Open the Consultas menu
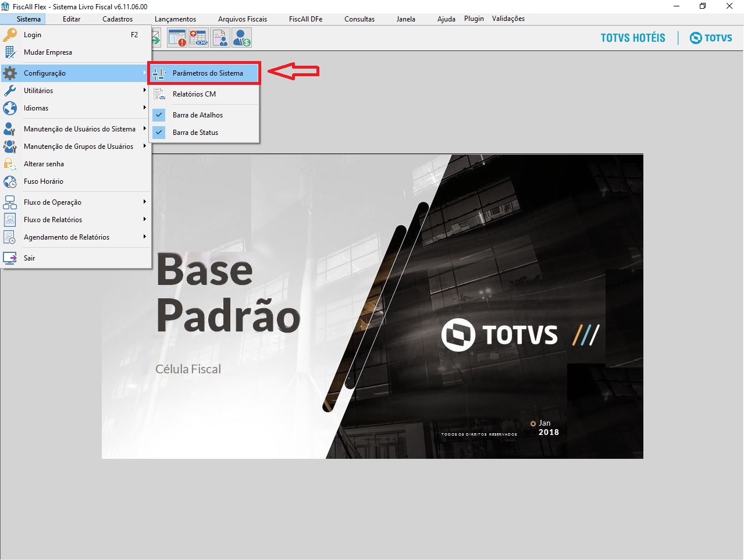The image size is (744, 560). pos(359,19)
